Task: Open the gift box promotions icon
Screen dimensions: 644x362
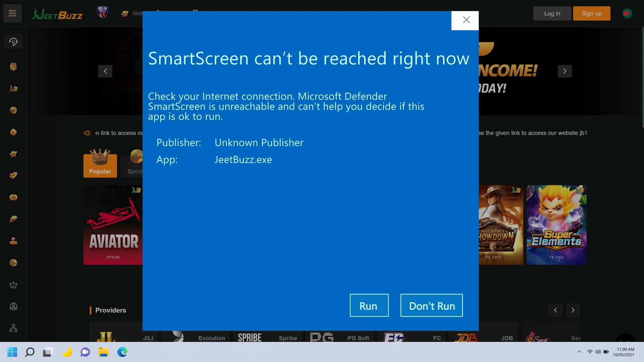Action: coord(13,67)
